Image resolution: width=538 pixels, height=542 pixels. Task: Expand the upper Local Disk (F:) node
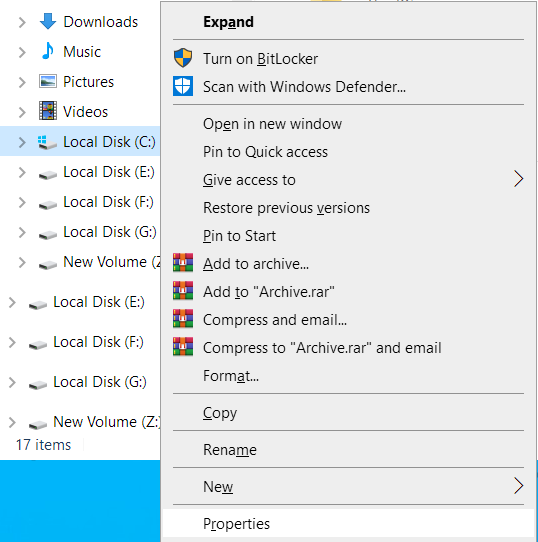coord(22,202)
